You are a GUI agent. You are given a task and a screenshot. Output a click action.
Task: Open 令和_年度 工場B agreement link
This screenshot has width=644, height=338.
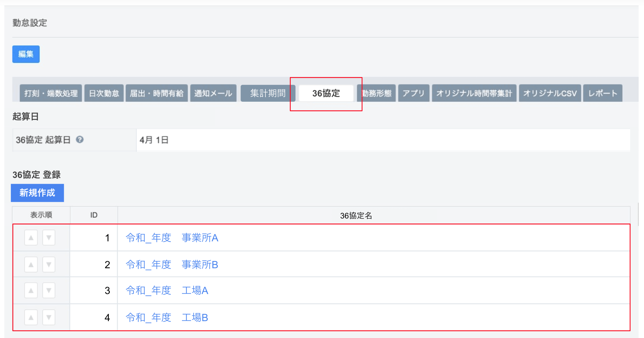tap(167, 318)
